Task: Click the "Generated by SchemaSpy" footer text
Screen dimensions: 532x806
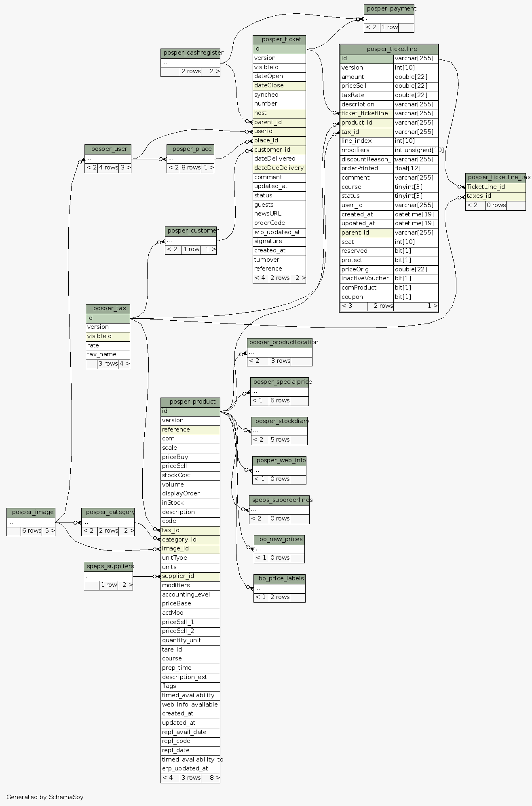Action: click(x=45, y=797)
